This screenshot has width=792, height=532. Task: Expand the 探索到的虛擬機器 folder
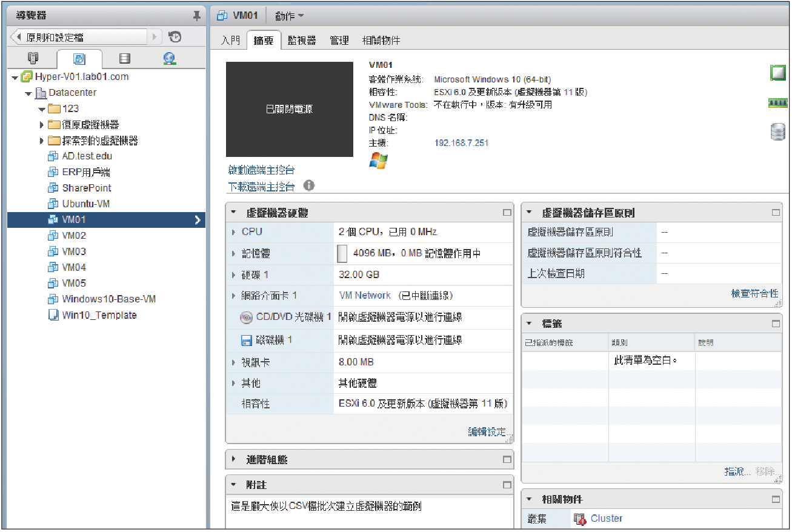42,141
